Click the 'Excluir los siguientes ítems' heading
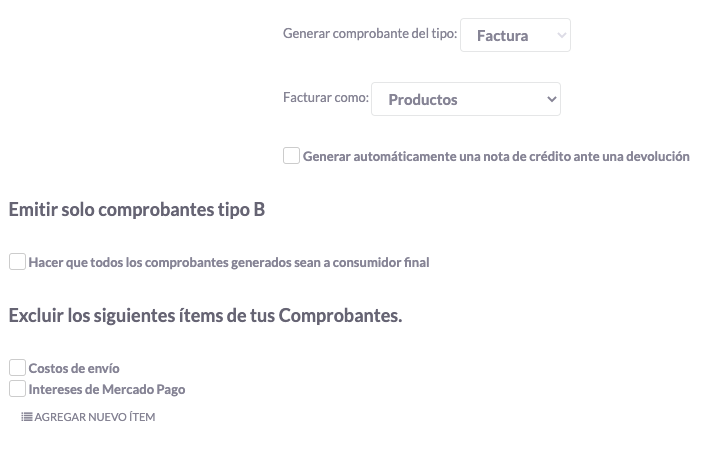Image resolution: width=709 pixels, height=450 pixels. (x=205, y=316)
